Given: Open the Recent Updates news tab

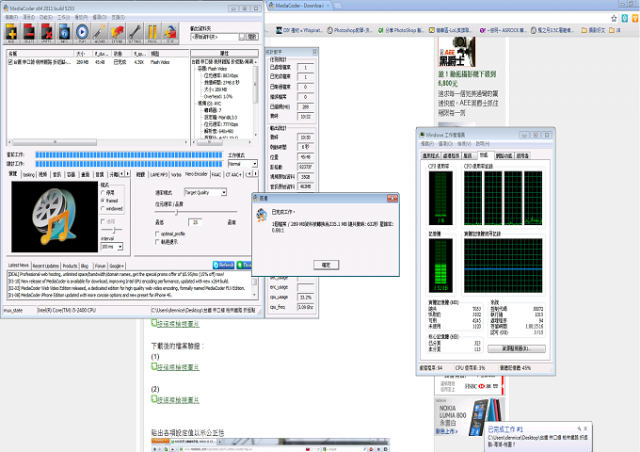Looking at the screenshot, I should tap(46, 266).
